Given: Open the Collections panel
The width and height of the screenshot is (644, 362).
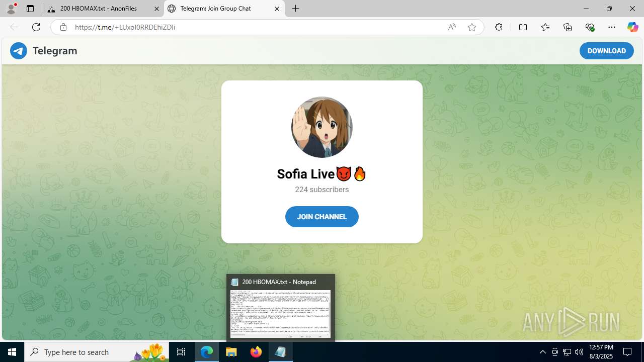Looking at the screenshot, I should coord(568,27).
